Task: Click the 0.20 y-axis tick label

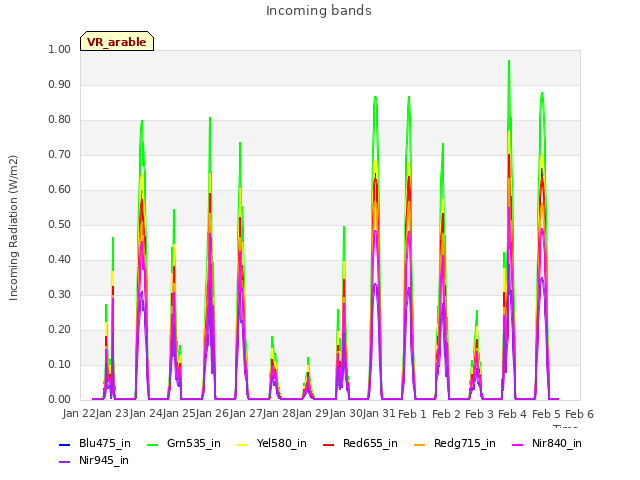Action: (x=60, y=330)
